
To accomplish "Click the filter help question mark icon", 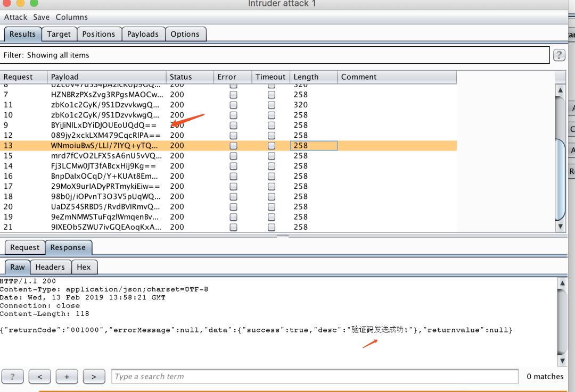I will click(x=559, y=55).
